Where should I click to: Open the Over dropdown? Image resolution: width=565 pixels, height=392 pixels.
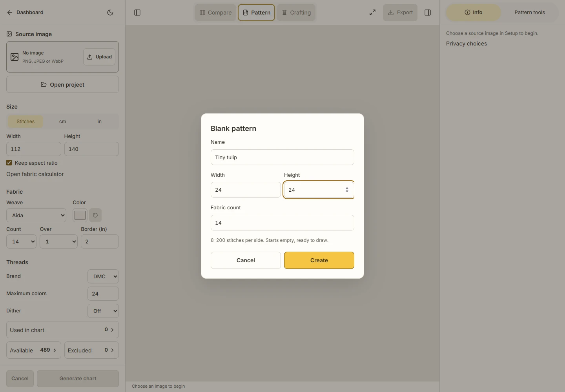(58, 241)
